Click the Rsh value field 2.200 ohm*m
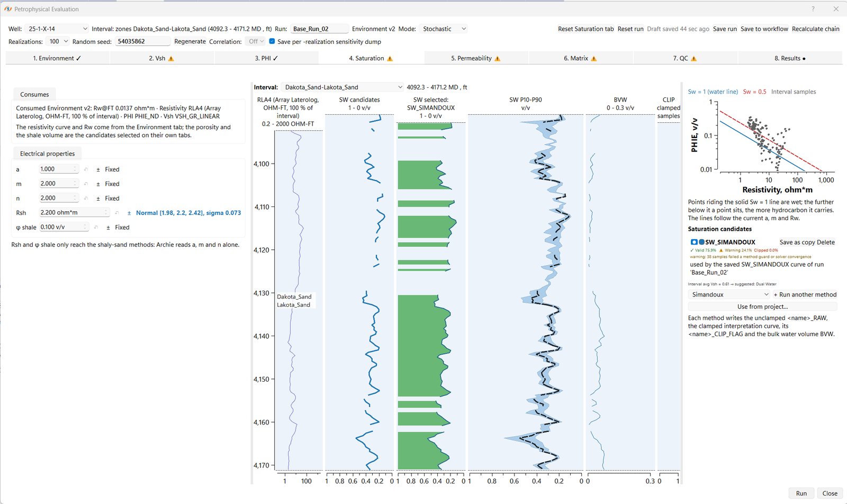847x504 pixels. coord(74,212)
